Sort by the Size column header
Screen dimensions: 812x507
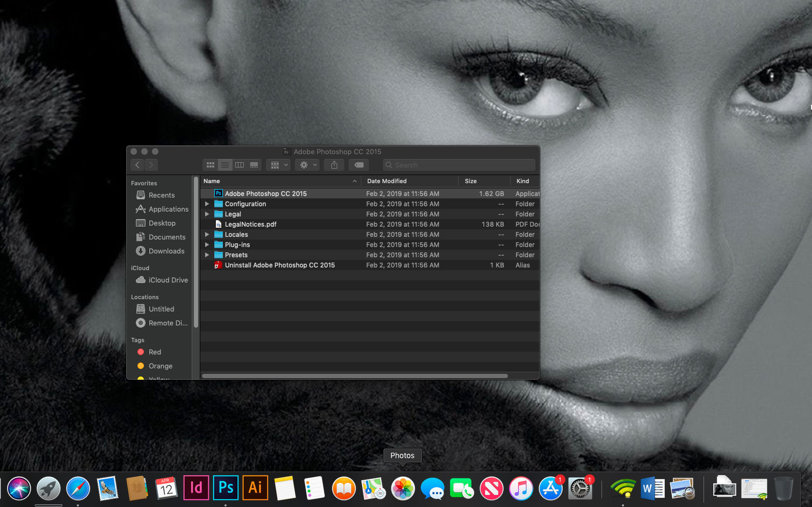pyautogui.click(x=484, y=181)
